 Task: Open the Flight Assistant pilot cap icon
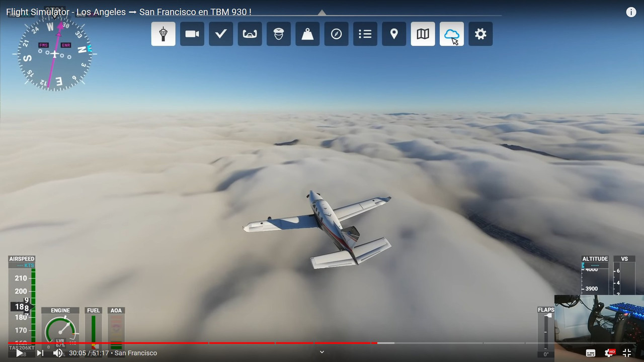[279, 34]
